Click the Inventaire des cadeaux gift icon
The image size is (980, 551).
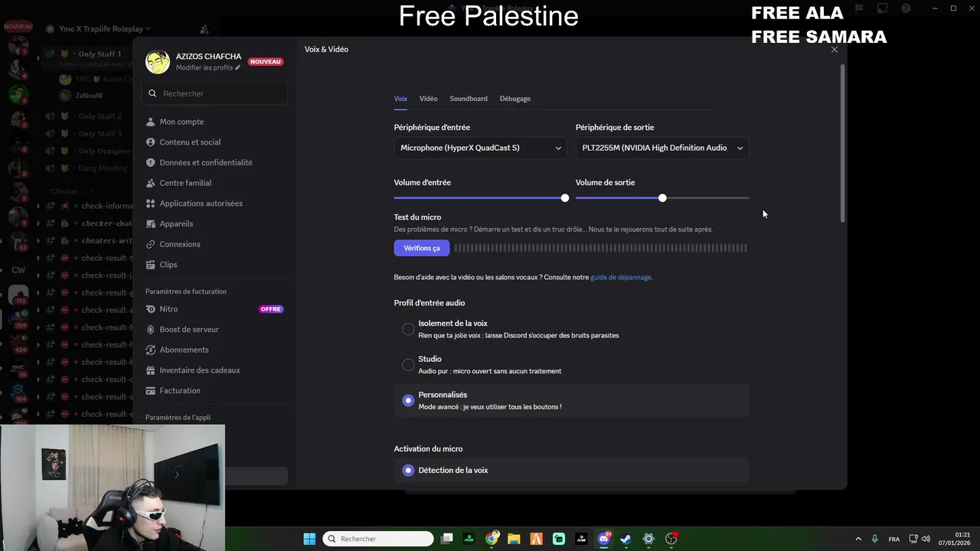(x=151, y=370)
